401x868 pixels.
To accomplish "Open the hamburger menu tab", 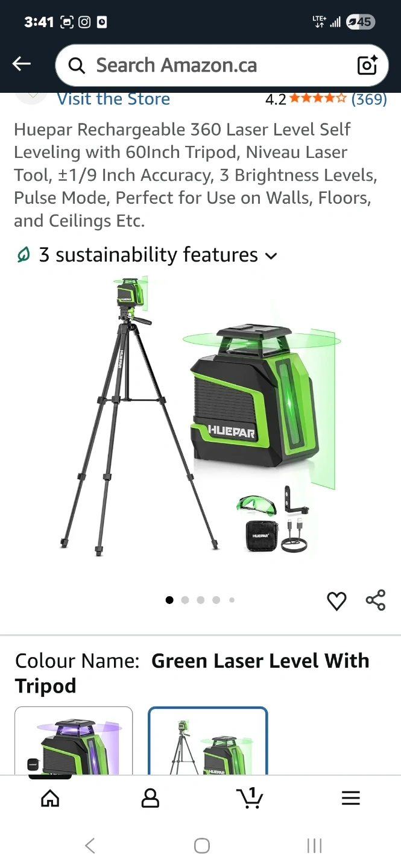I will (350, 798).
